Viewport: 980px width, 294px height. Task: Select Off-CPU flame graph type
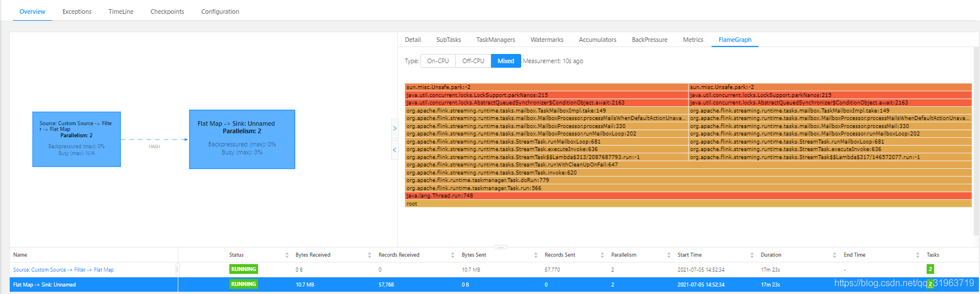(x=473, y=61)
